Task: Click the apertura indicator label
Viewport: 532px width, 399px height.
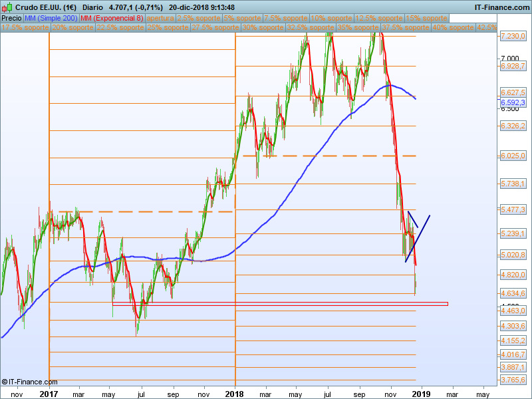Action: pos(160,19)
